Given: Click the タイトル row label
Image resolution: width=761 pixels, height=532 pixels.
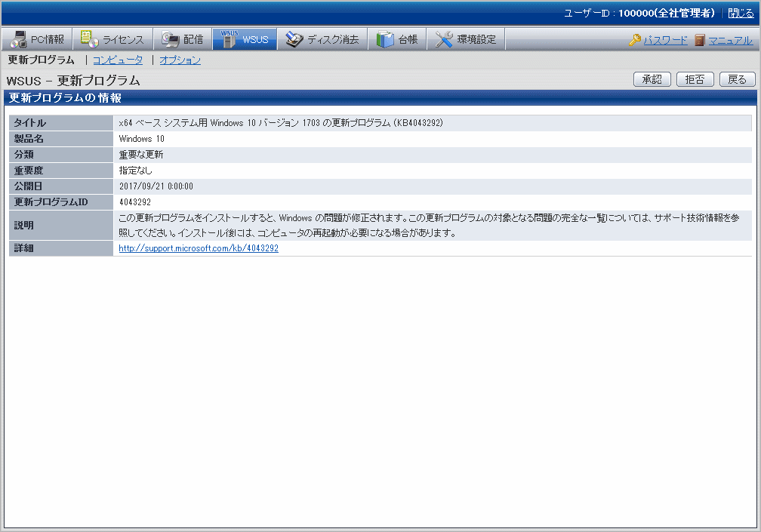Looking at the screenshot, I should coord(61,123).
